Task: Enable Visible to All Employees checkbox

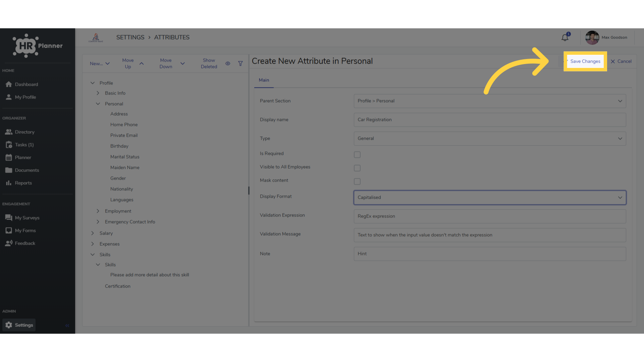Action: tap(357, 168)
